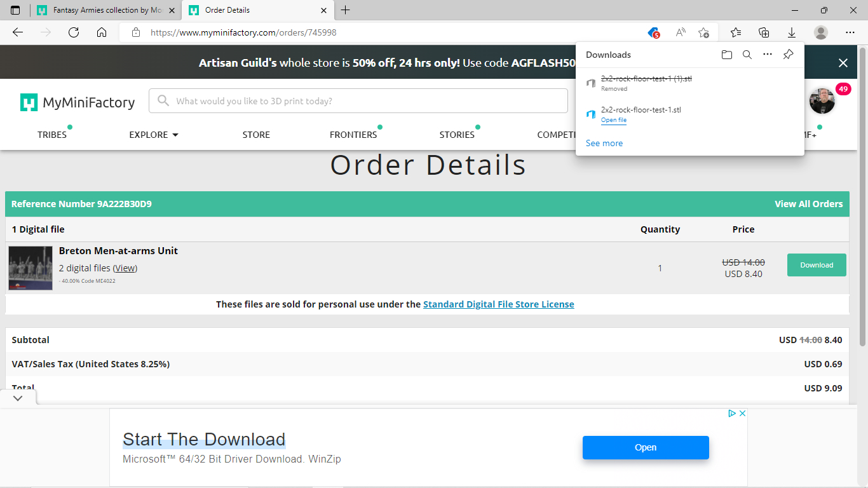The image size is (868, 488).
Task: Open the STORIES menu item
Action: pyautogui.click(x=457, y=135)
